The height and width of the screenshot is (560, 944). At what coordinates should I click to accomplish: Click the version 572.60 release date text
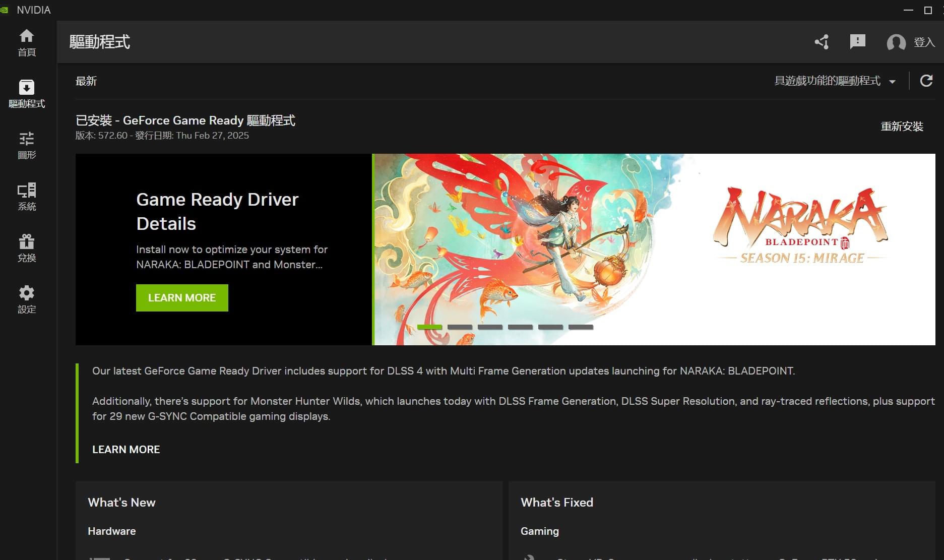pos(162,136)
